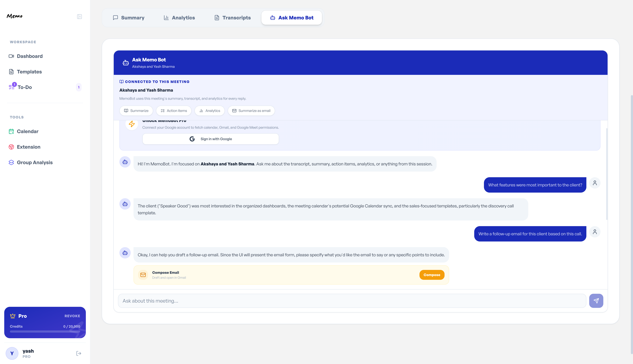Switch to the Summary tab
633x364 pixels.
click(129, 18)
